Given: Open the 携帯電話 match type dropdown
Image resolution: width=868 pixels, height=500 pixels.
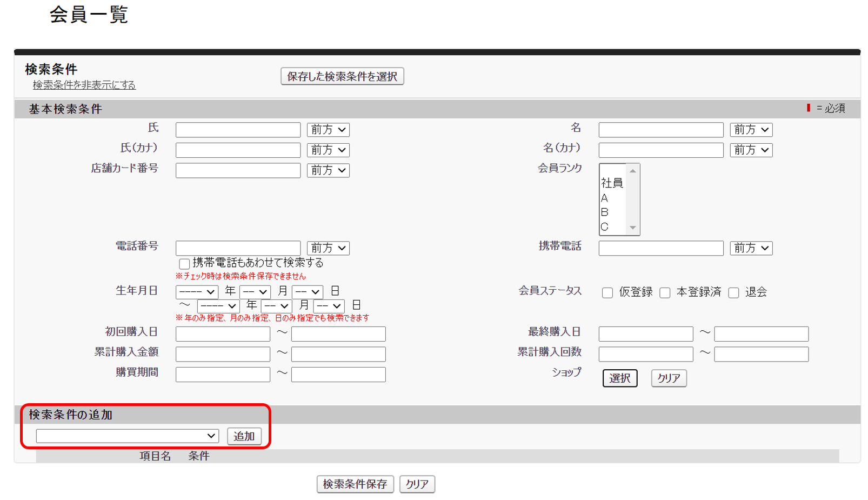Looking at the screenshot, I should click(x=750, y=248).
